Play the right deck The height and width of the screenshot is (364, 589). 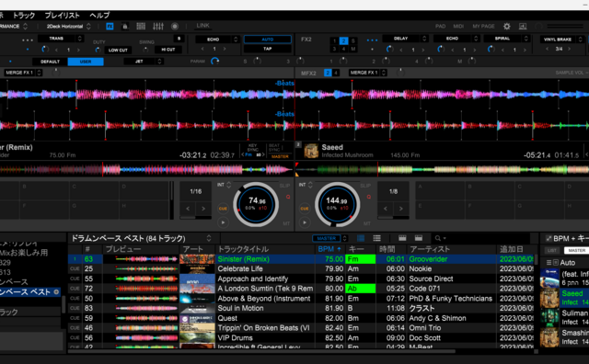pyautogui.click(x=305, y=222)
